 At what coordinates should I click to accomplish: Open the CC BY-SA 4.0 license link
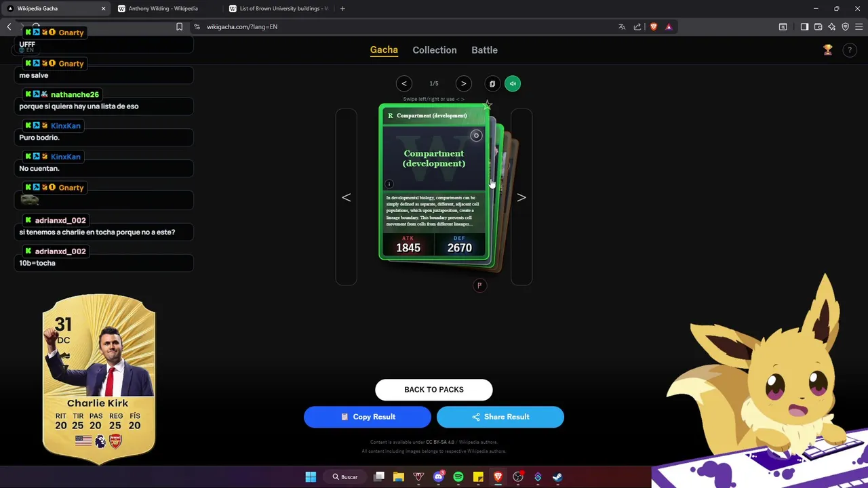pos(440,442)
